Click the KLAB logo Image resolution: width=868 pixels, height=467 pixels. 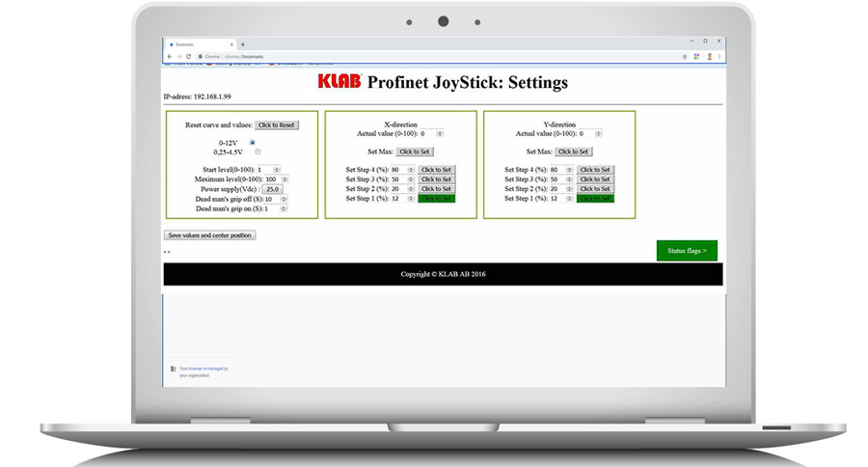point(339,81)
